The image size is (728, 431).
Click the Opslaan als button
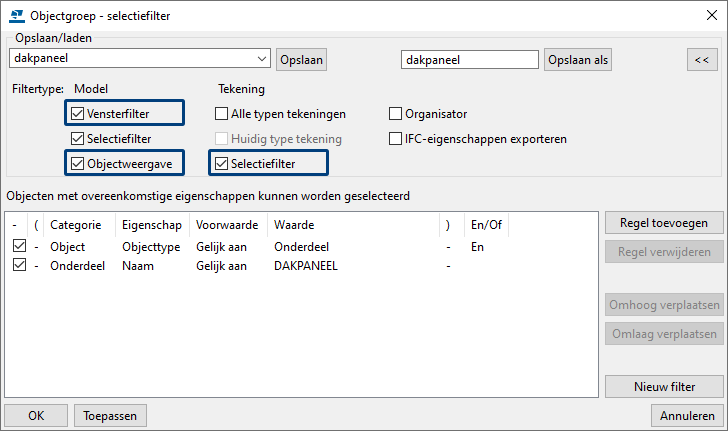(578, 60)
